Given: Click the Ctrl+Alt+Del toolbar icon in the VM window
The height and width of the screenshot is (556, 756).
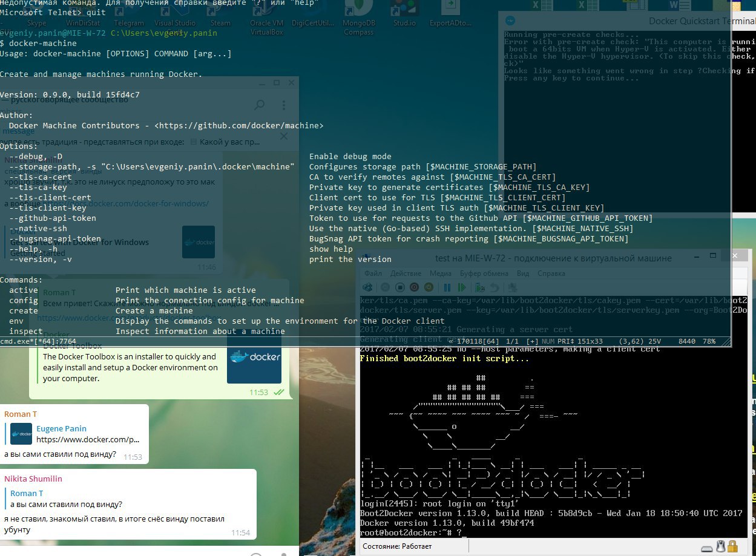Looking at the screenshot, I should click(367, 287).
